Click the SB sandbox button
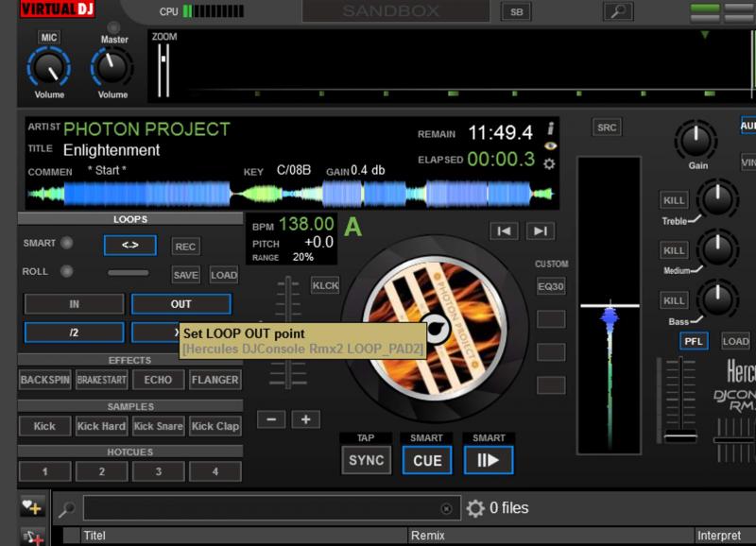756x546 pixels. [x=516, y=11]
